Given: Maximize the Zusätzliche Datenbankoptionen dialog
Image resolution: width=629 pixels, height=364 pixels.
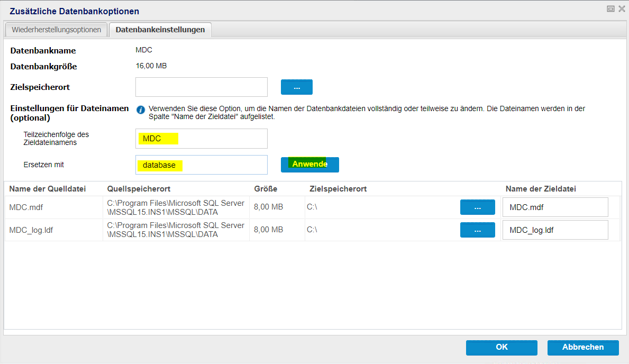Looking at the screenshot, I should click(610, 9).
